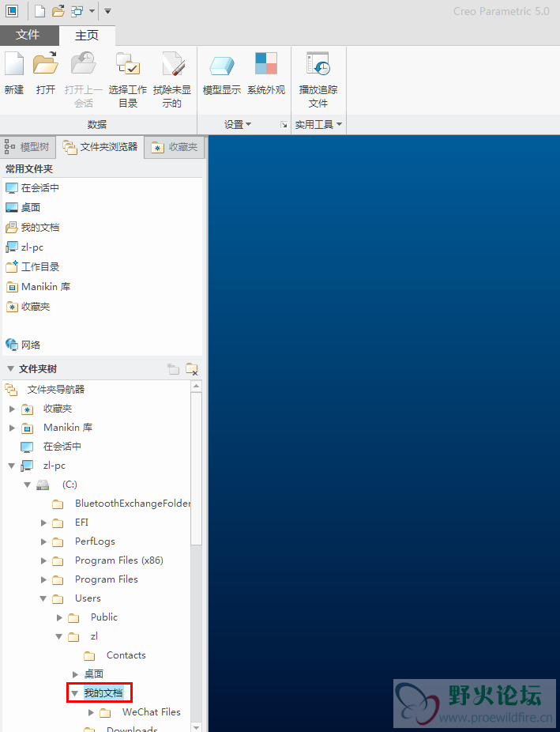
Task: Click the windows switch icon in quick access toolbar
Action: [77, 11]
